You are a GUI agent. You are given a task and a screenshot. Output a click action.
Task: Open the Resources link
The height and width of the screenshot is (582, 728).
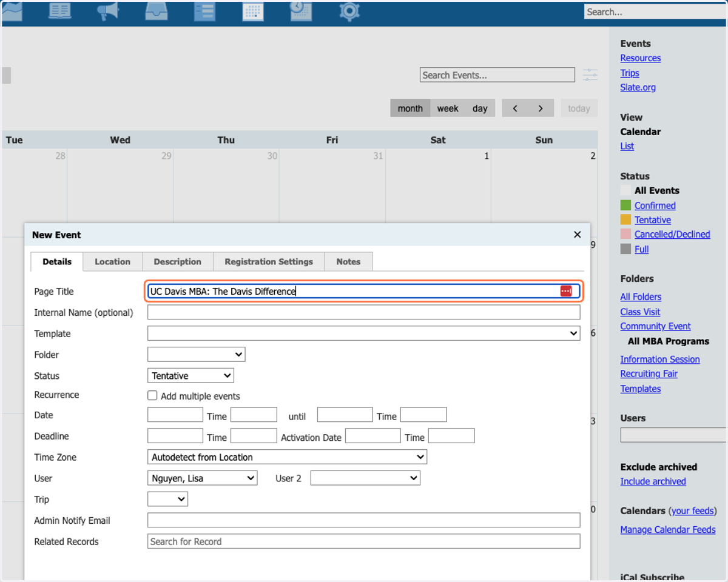[x=641, y=58]
